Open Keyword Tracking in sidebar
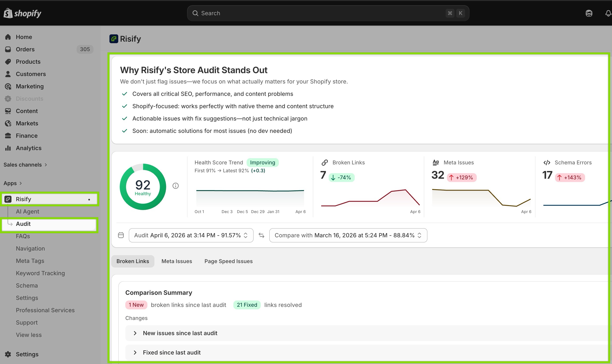Viewport: 612px width, 364px height. click(40, 273)
